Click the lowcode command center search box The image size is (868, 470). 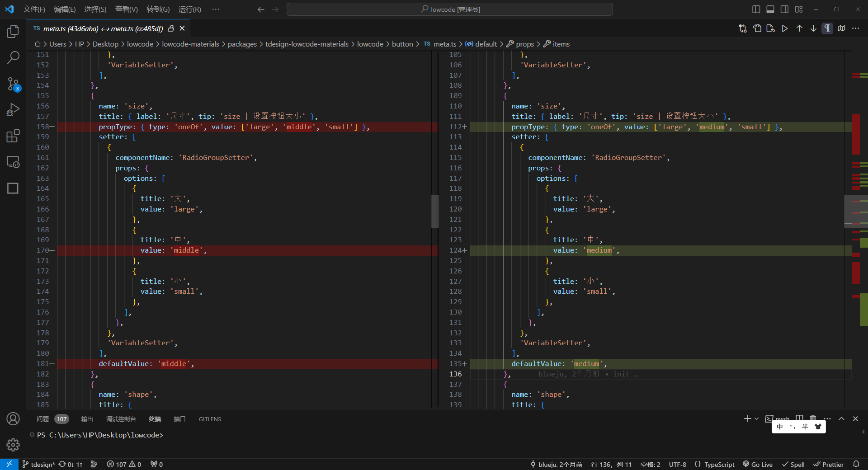[450, 9]
